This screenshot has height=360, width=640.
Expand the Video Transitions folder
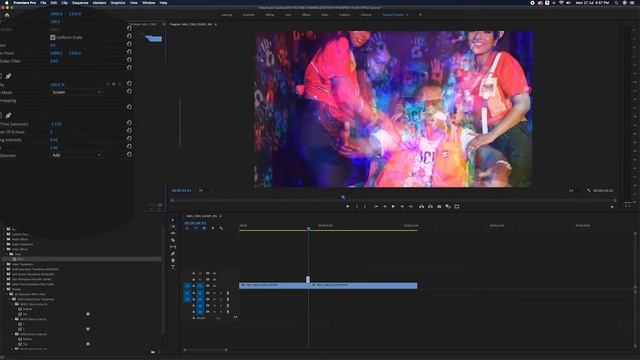click(x=4, y=264)
